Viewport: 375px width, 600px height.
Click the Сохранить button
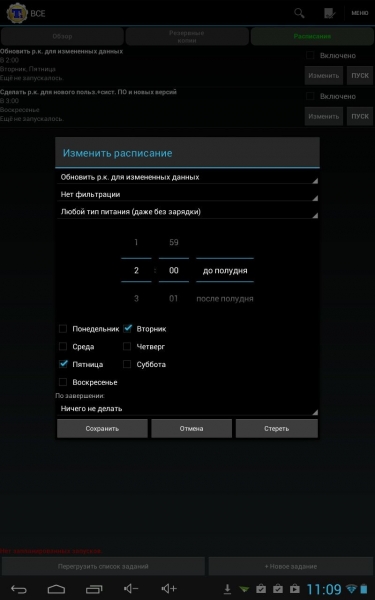point(102,429)
